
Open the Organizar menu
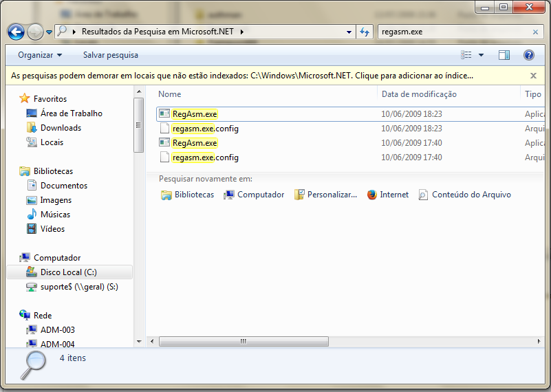click(x=40, y=55)
